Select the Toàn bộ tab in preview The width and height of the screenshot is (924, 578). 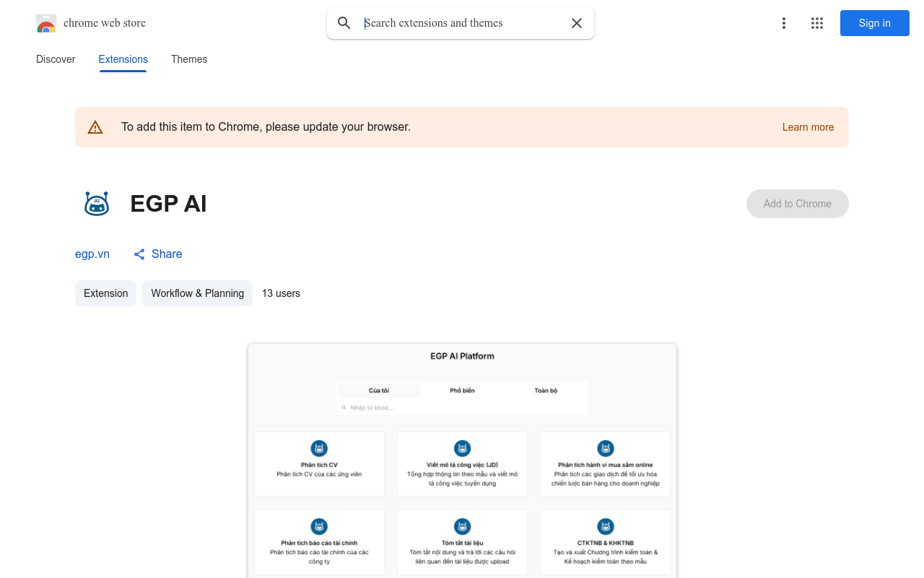point(546,390)
